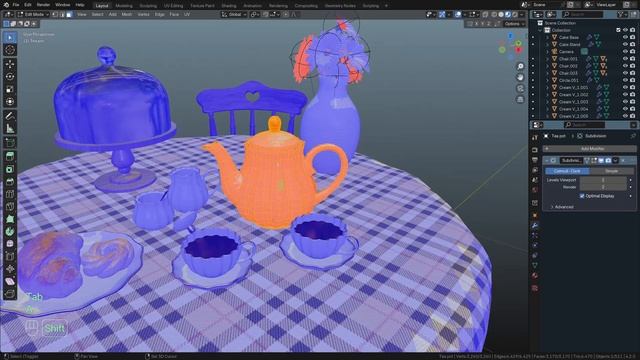Screen dimensions: 640x360
Task: Open viewport Options dropdown
Action: click(514, 24)
